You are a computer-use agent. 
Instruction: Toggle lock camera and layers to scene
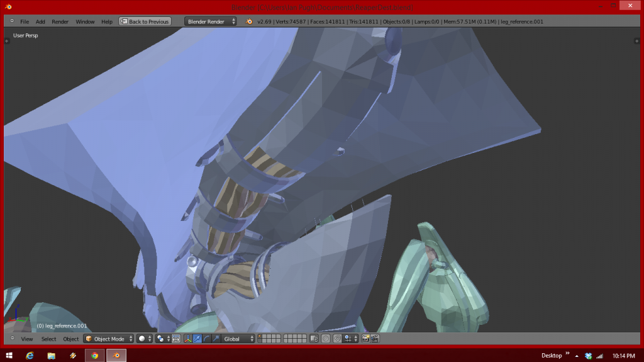314,339
